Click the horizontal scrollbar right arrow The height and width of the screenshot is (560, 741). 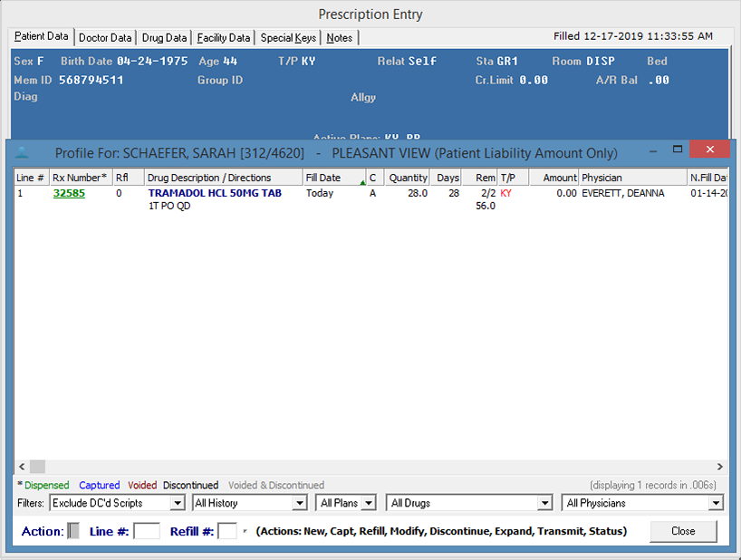tap(719, 466)
